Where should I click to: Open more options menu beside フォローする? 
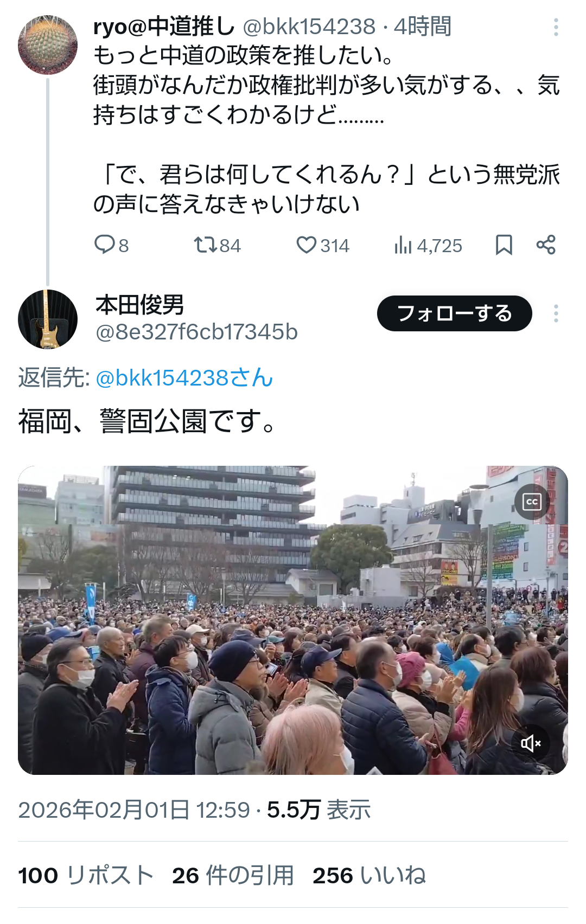coord(556,313)
